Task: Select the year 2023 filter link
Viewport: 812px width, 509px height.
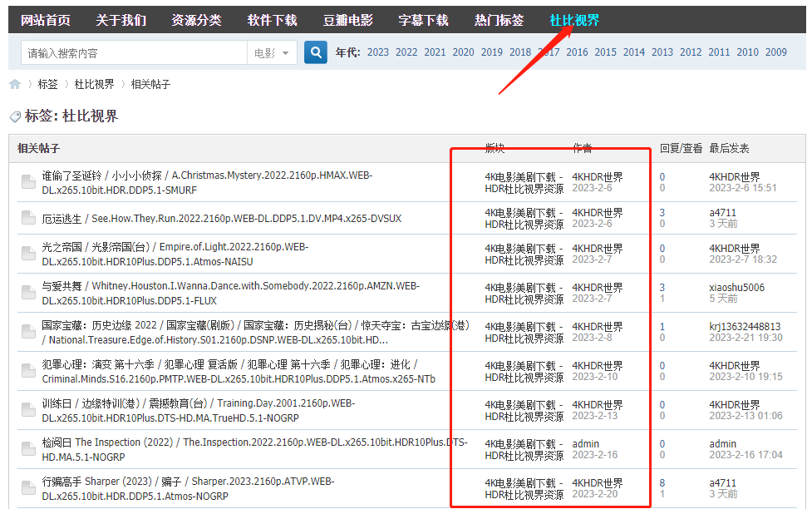Action: 377,52
